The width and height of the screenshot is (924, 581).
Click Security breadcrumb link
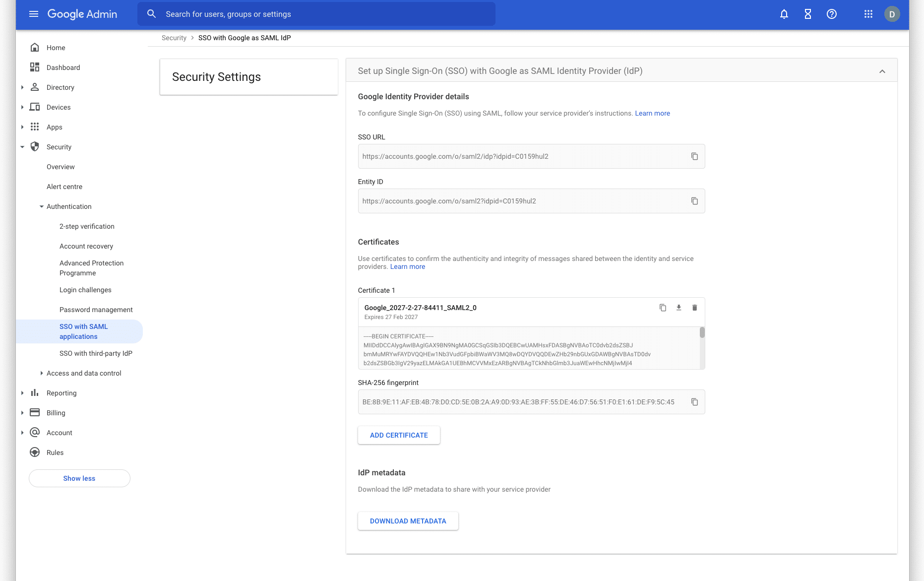174,38
